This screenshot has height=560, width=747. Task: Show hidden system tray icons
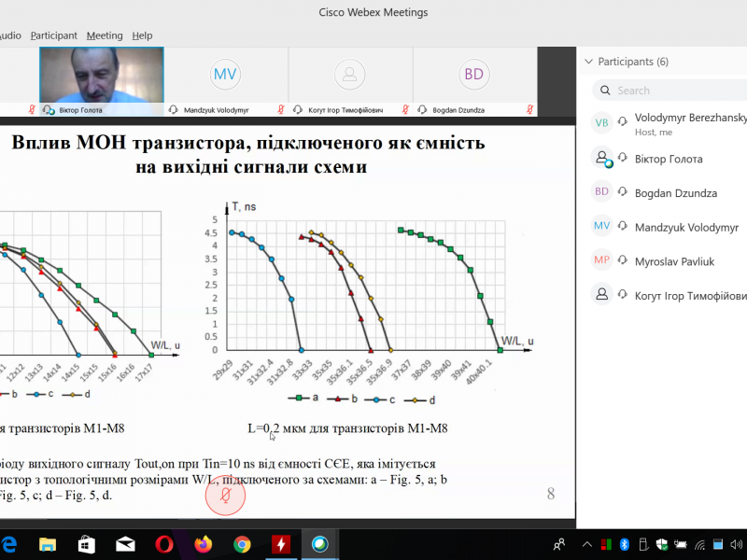click(x=587, y=543)
